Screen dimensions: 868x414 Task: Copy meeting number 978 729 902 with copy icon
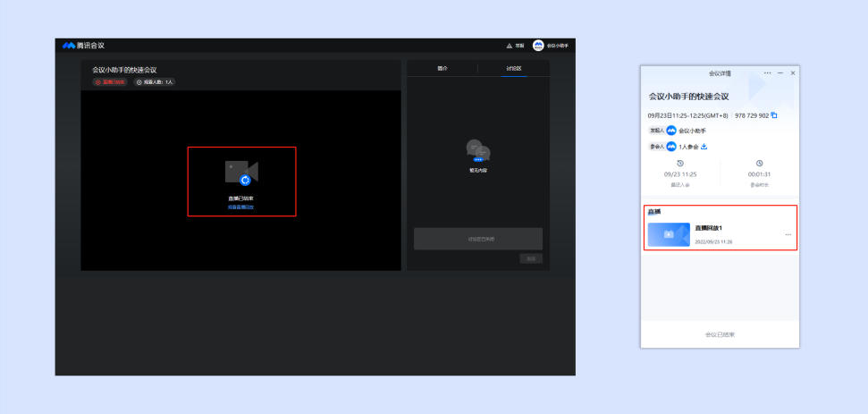[x=774, y=115]
